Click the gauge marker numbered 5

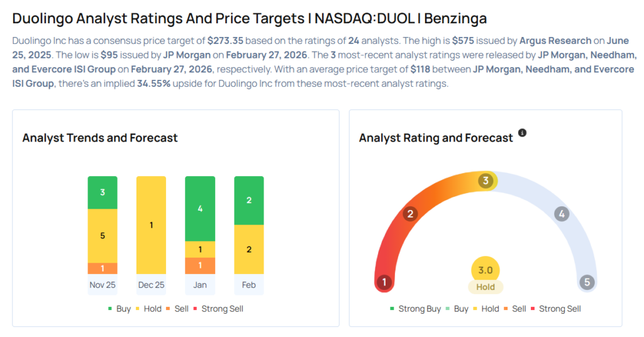[587, 282]
